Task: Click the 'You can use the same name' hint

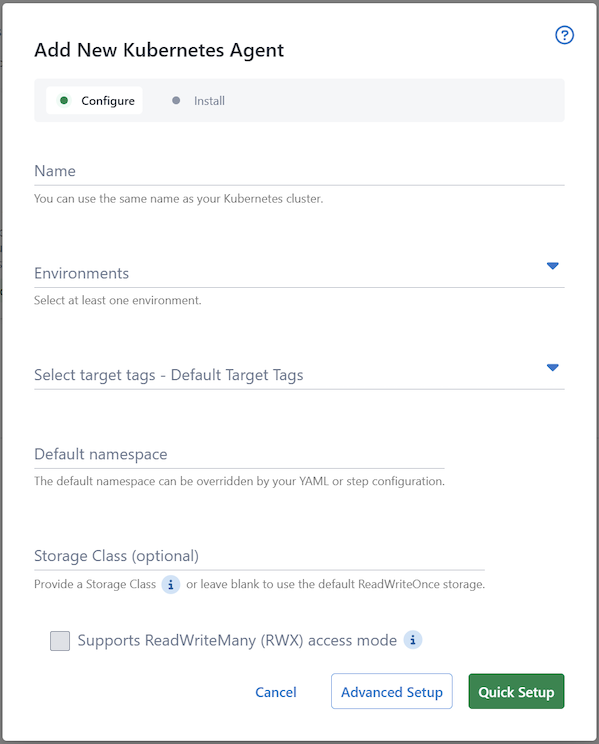Action: pos(178,199)
